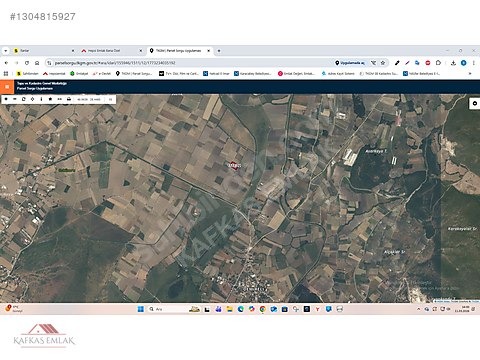Open the apps grid in bookmarks bar
The width and height of the screenshot is (480, 360).
pos(6,73)
